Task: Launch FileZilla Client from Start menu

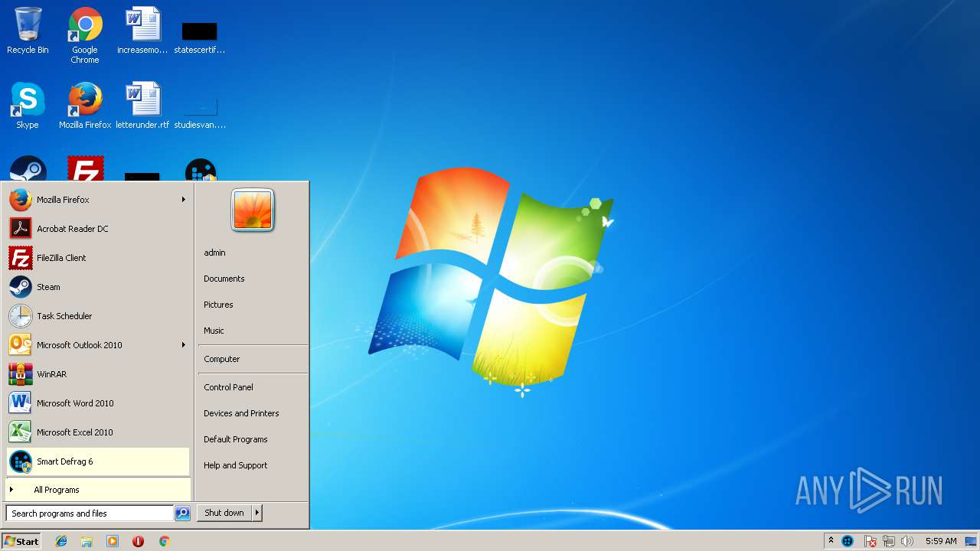Action: (x=98, y=258)
